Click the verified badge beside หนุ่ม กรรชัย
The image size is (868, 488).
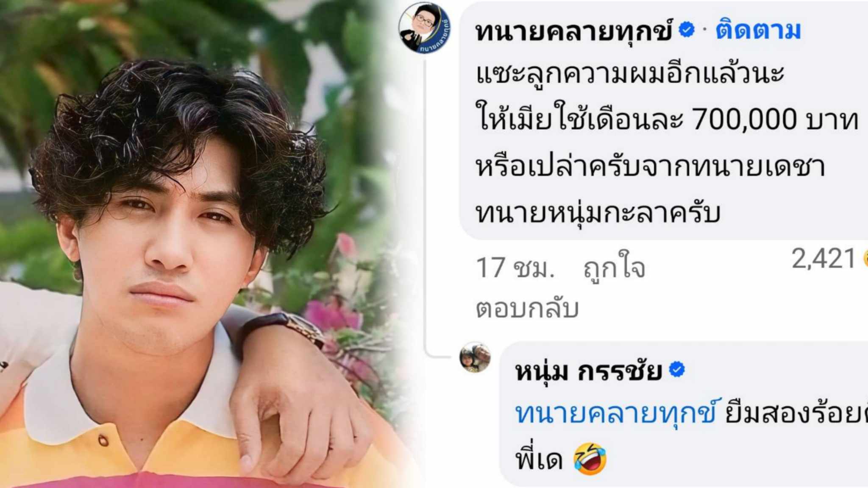677,369
